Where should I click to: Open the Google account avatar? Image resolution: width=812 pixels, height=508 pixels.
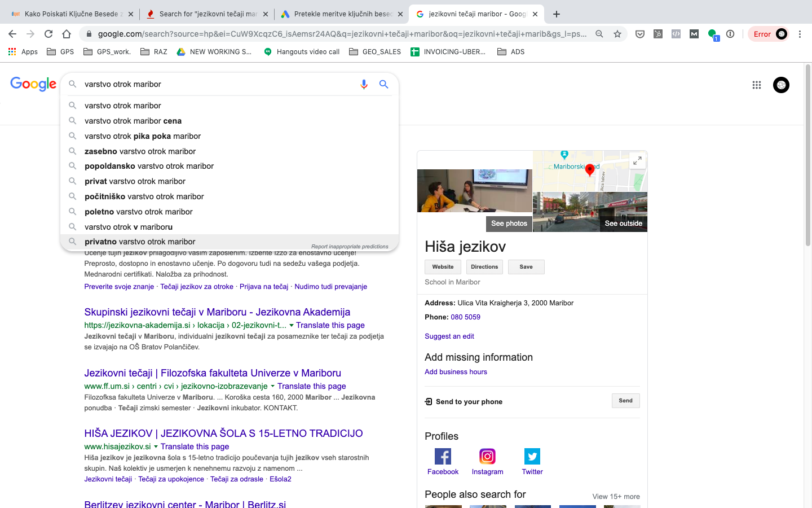tap(781, 85)
